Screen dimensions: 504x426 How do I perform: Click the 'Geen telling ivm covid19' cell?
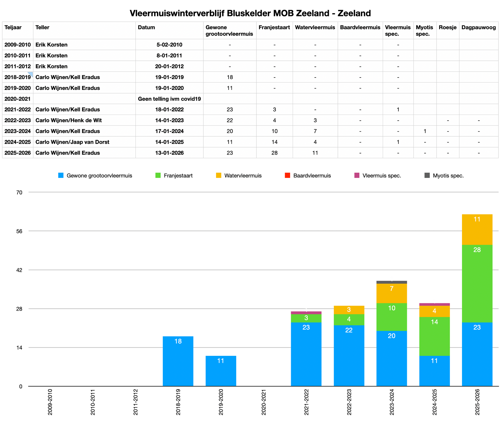(169, 99)
